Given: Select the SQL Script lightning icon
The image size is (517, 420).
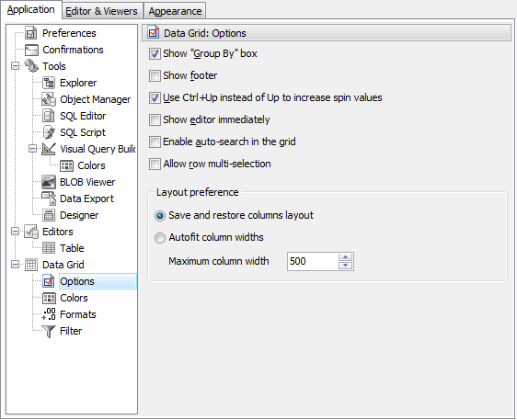Looking at the screenshot, I should [x=49, y=132].
